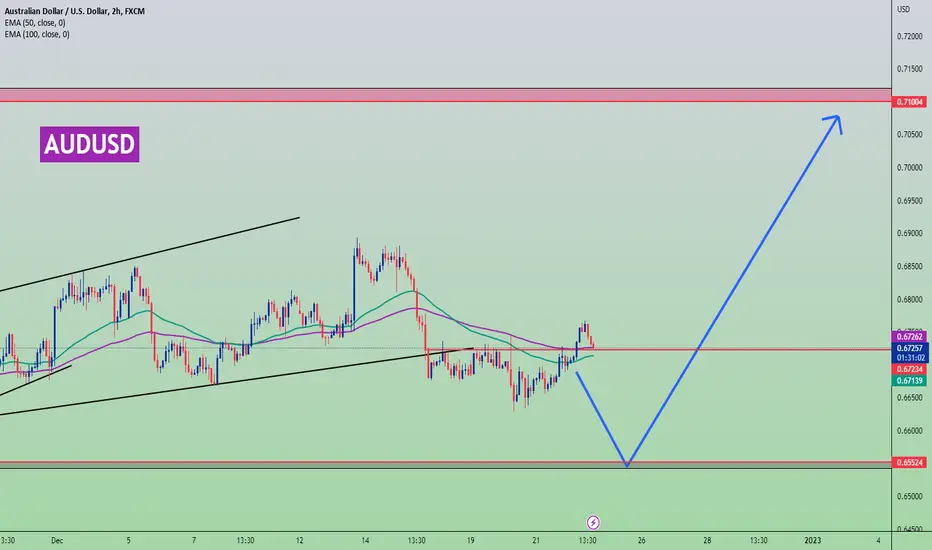Click the 28 date label on time axis
The height and width of the screenshot is (550, 932).
707,540
